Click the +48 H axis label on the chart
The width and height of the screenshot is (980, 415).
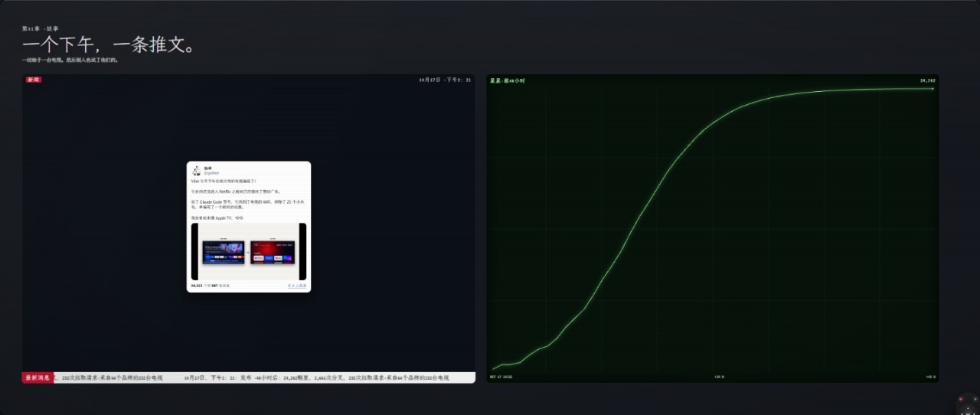930,377
